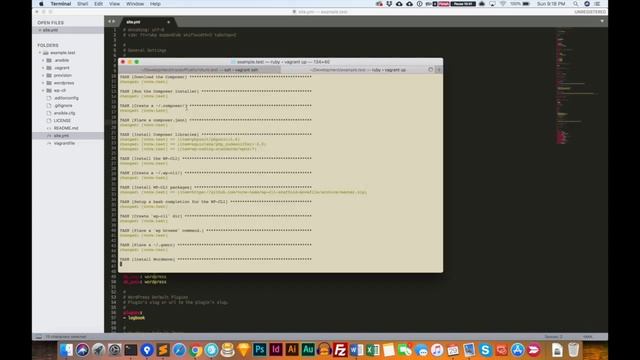The image size is (640, 360).
Task: Launch Adobe Audition from the dock
Action: coord(308,350)
